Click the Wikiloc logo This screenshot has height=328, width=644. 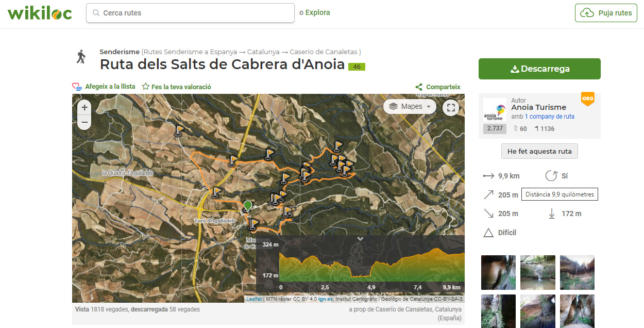(40, 13)
